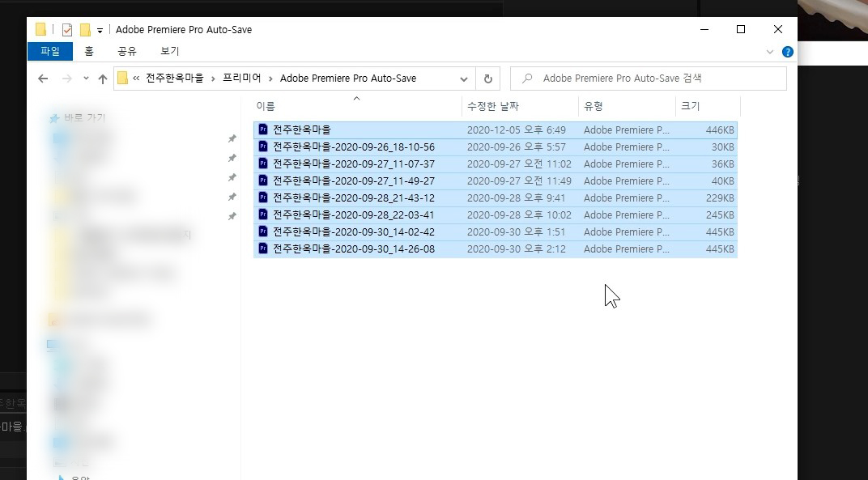Image resolution: width=868 pixels, height=480 pixels.
Task: Click date 2020-09-30 오후 2:12
Action: pos(516,248)
